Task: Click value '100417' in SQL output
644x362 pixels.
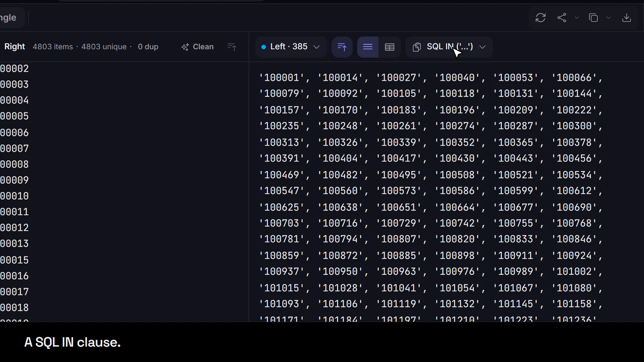Action: [x=398, y=158]
